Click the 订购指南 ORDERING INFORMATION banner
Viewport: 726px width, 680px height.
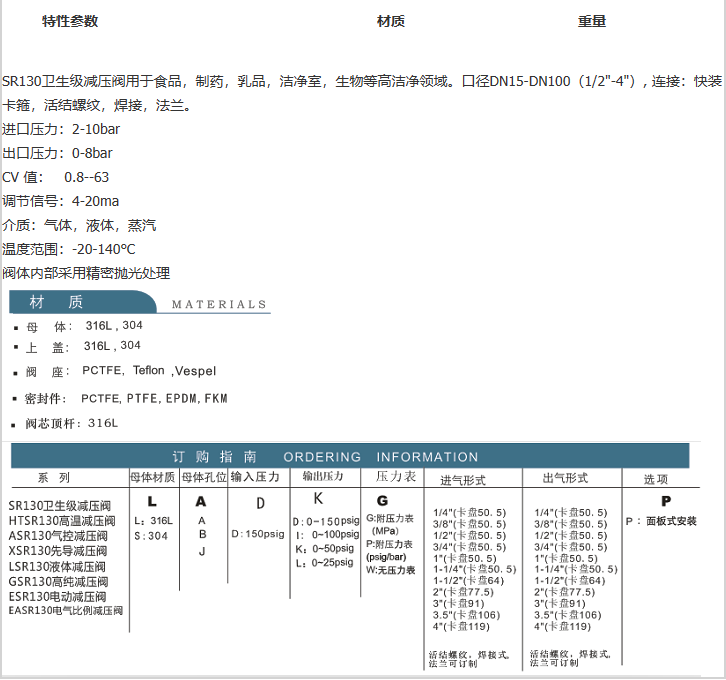pyautogui.click(x=350, y=456)
